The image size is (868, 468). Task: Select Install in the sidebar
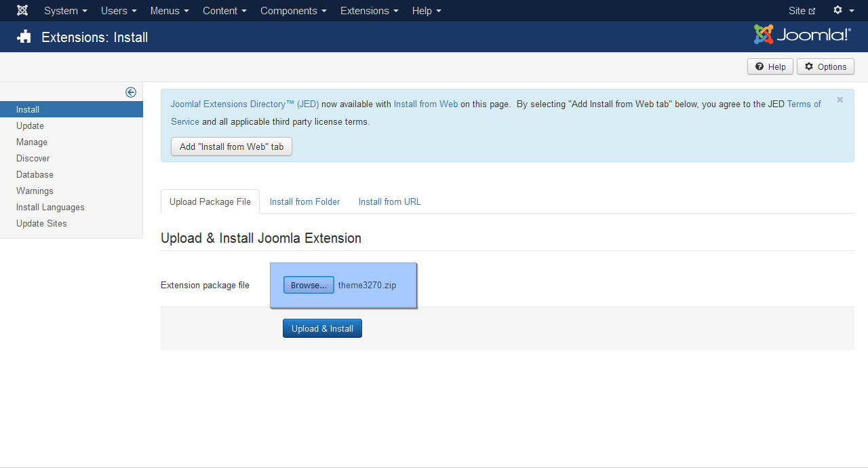[x=71, y=109]
